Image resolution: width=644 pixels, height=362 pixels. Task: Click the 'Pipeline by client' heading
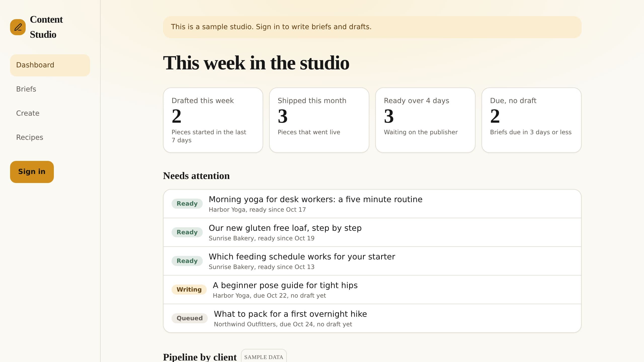(x=200, y=357)
